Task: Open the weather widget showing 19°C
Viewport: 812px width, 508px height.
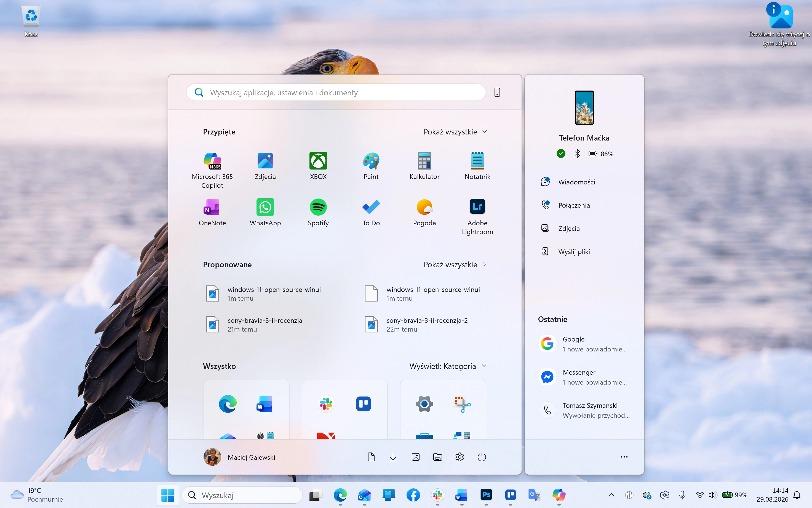Action: pos(37,495)
